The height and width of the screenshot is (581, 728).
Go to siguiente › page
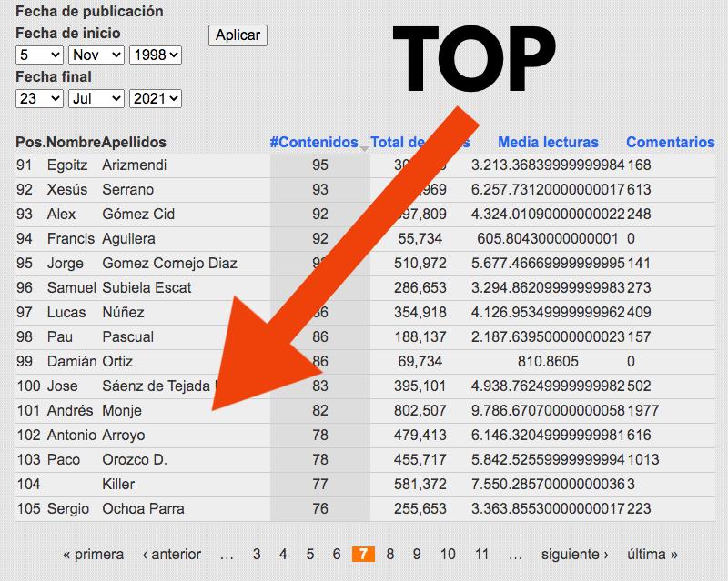575,554
